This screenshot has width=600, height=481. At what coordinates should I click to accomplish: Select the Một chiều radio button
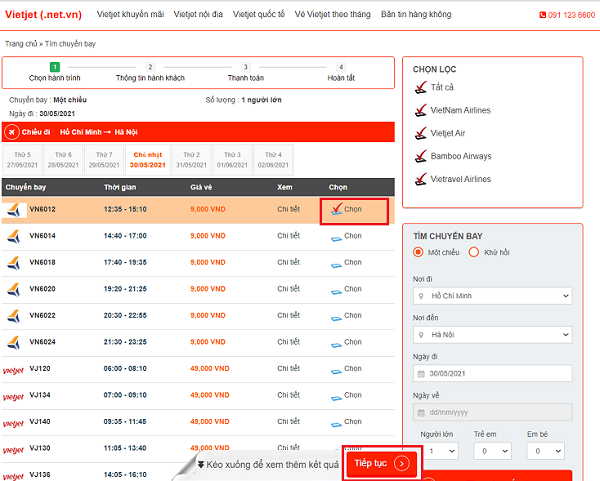[x=418, y=252]
